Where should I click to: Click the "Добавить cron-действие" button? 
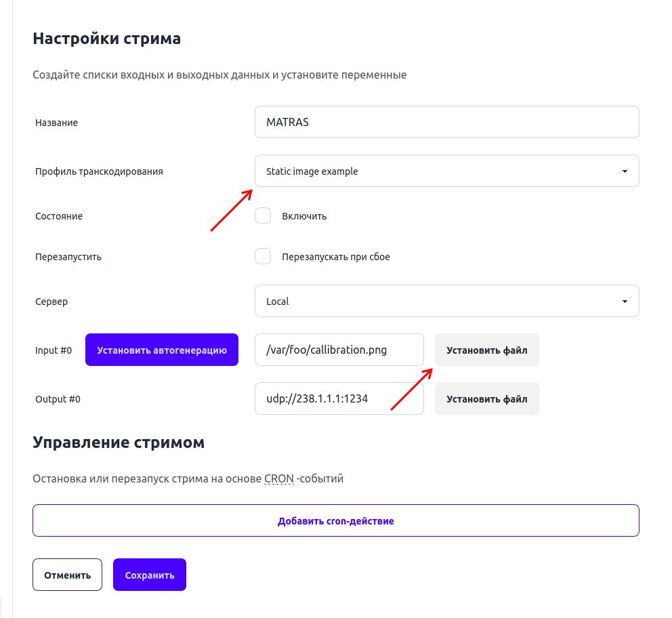click(335, 520)
